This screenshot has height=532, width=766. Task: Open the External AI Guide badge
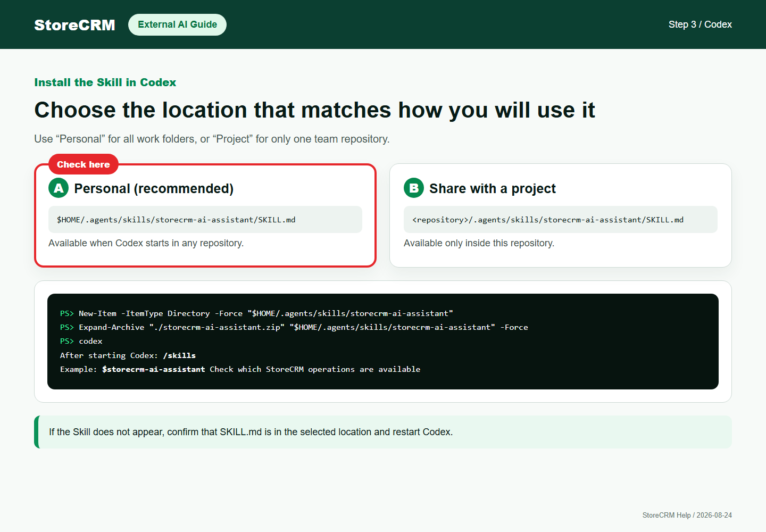pyautogui.click(x=177, y=24)
